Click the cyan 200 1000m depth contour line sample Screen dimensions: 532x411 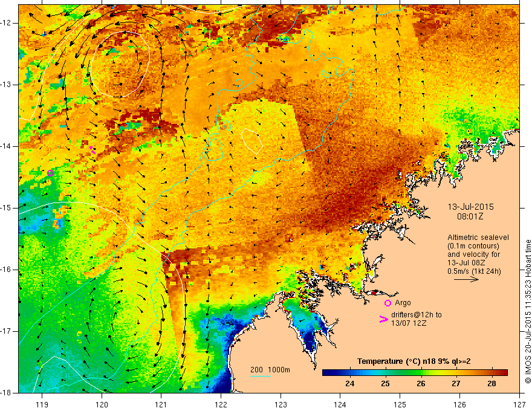click(260, 376)
